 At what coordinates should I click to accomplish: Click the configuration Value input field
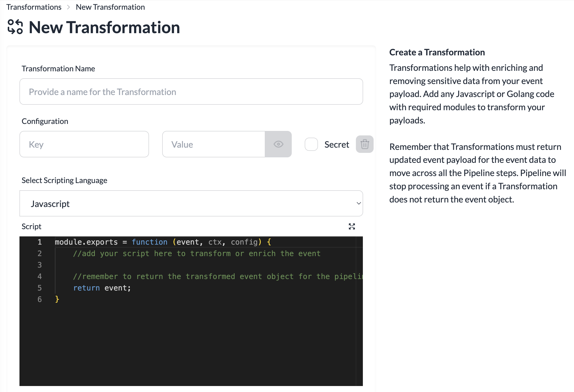[x=214, y=144]
